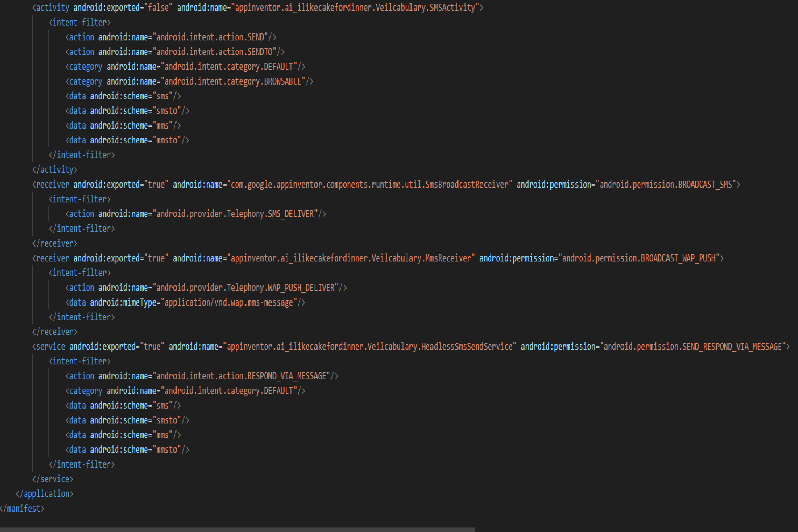
Task: Place cursor on closing service tag
Action: coord(53,479)
